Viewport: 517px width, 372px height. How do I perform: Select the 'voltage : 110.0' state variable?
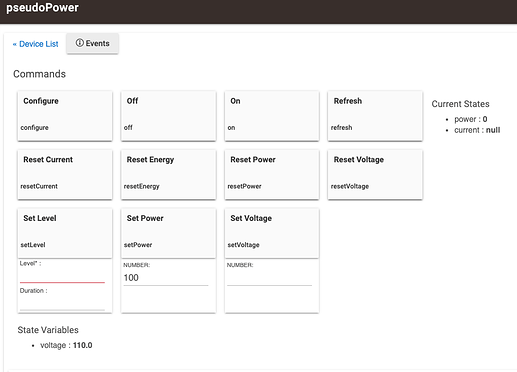[66, 345]
